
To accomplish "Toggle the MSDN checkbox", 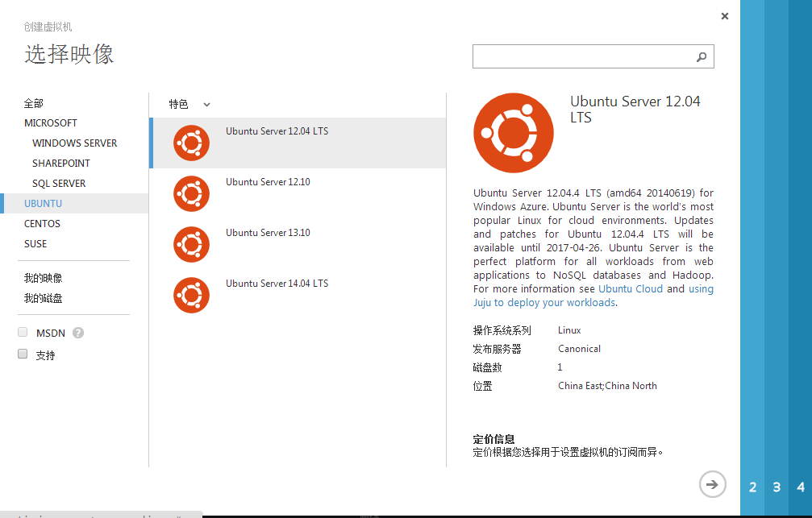I will coord(23,332).
